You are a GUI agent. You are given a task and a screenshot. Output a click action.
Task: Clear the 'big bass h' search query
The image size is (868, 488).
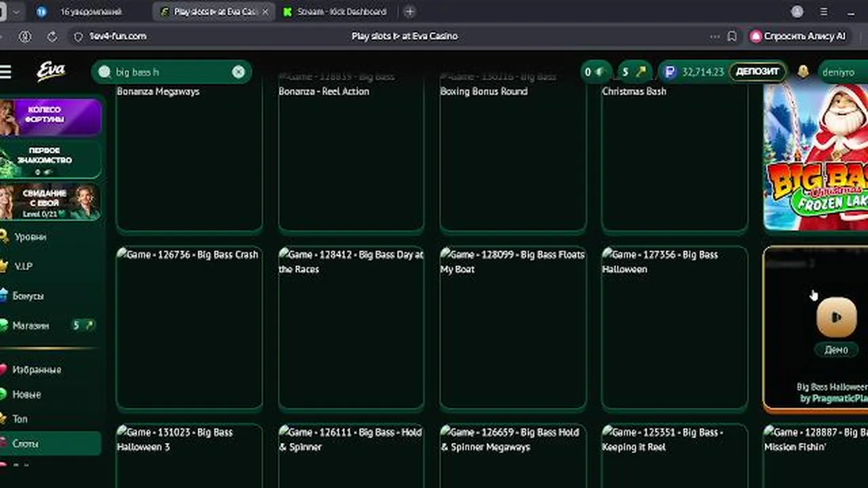(x=238, y=72)
